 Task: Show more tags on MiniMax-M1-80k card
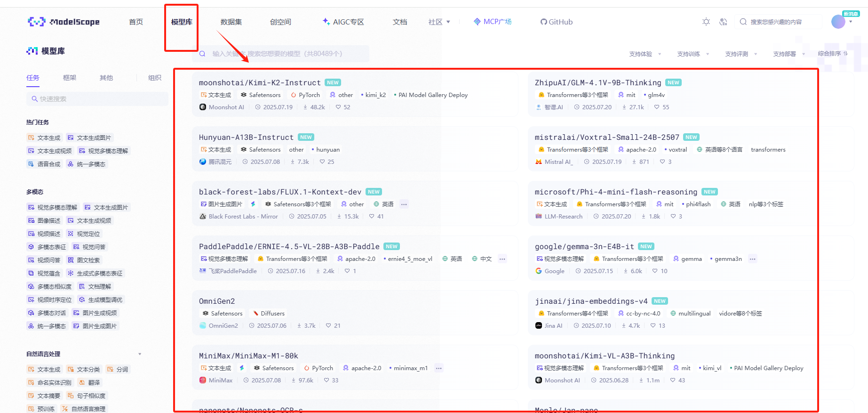click(438, 368)
